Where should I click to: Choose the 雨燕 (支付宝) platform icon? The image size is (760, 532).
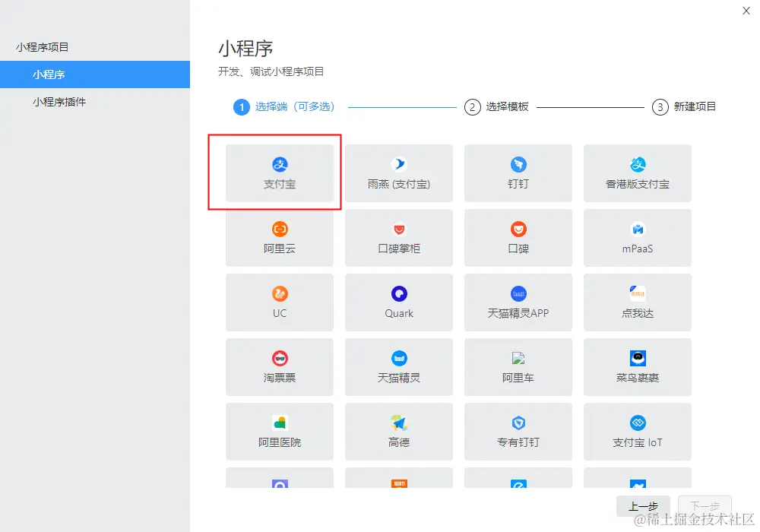click(x=399, y=165)
